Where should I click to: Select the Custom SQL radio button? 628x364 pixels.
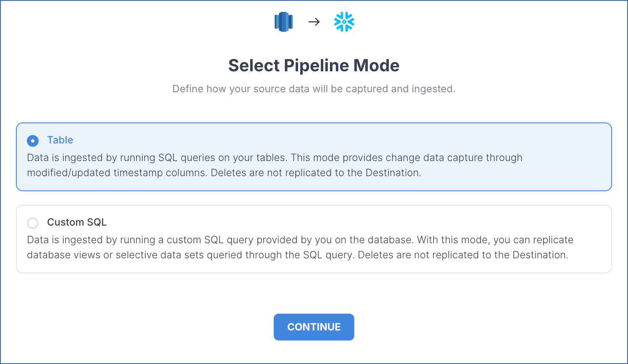pyautogui.click(x=33, y=223)
